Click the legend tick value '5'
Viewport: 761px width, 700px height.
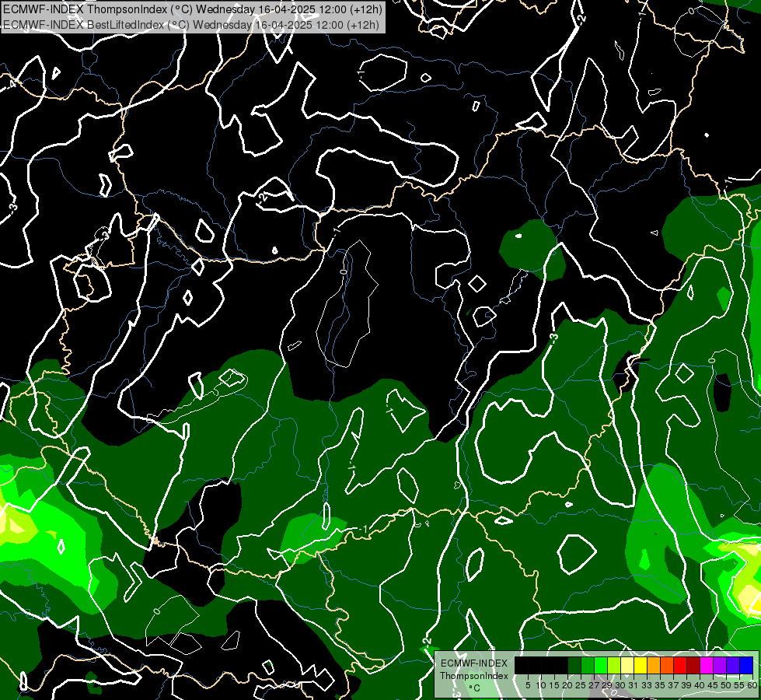528,685
